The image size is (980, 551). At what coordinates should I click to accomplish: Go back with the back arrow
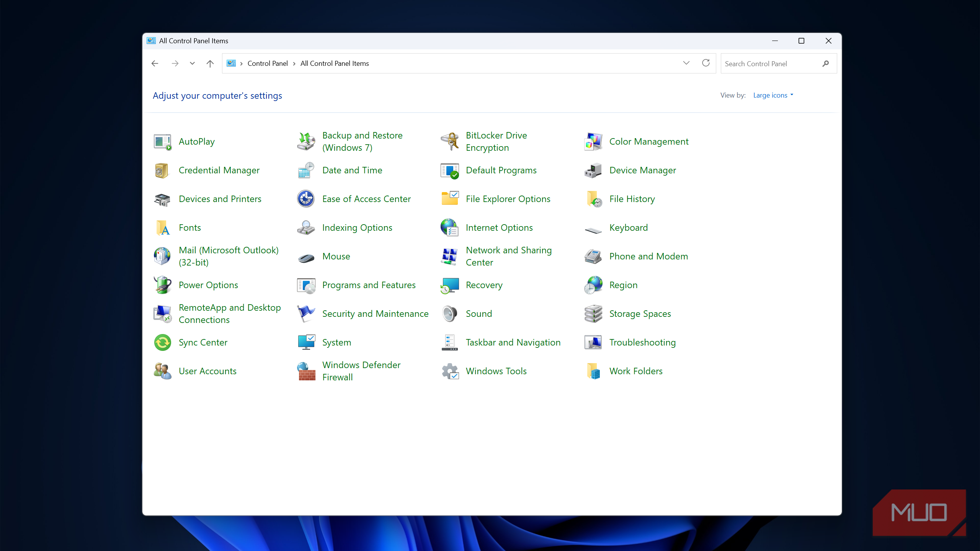[x=155, y=64]
